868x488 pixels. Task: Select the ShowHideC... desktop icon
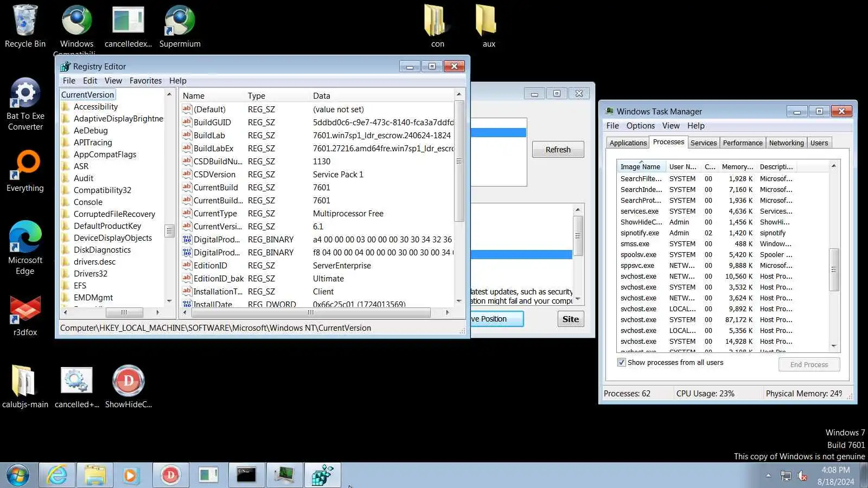[x=129, y=387]
